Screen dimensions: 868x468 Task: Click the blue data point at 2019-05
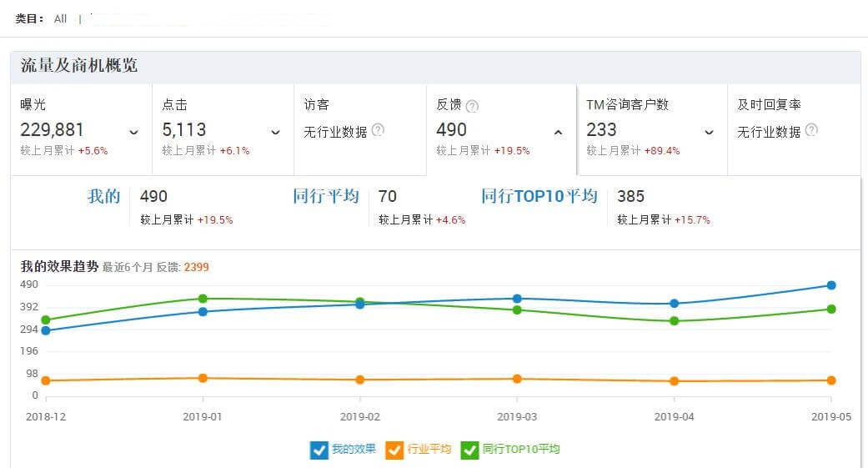(x=830, y=285)
